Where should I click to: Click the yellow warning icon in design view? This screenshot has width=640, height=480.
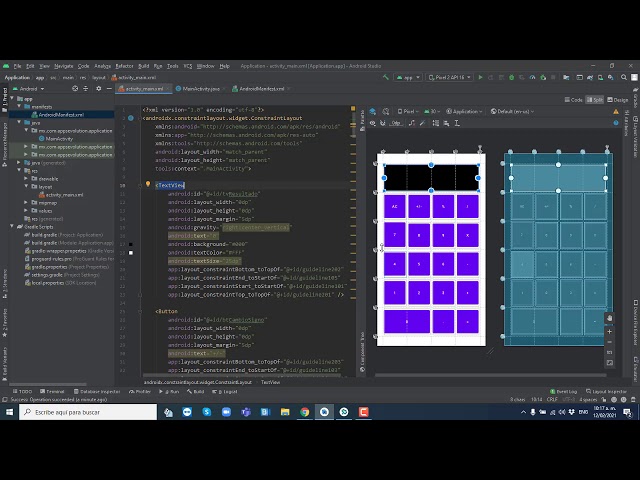[x=616, y=111]
